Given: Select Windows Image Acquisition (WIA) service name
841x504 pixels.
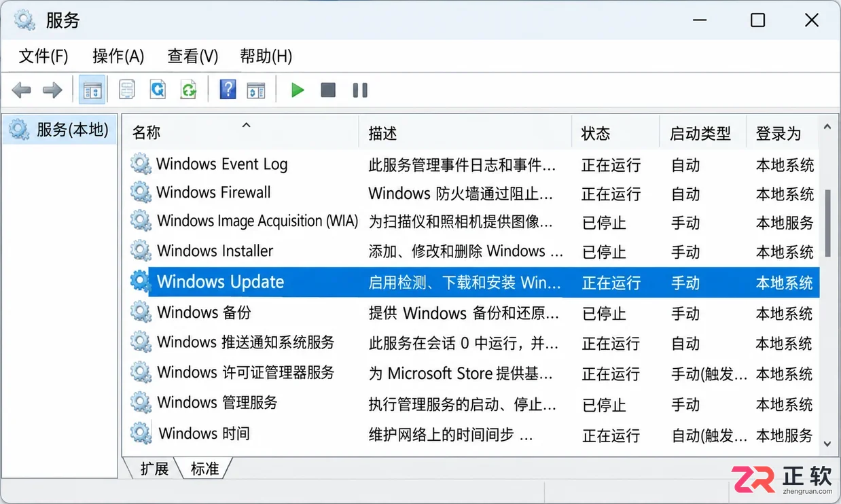Looking at the screenshot, I should [x=257, y=221].
